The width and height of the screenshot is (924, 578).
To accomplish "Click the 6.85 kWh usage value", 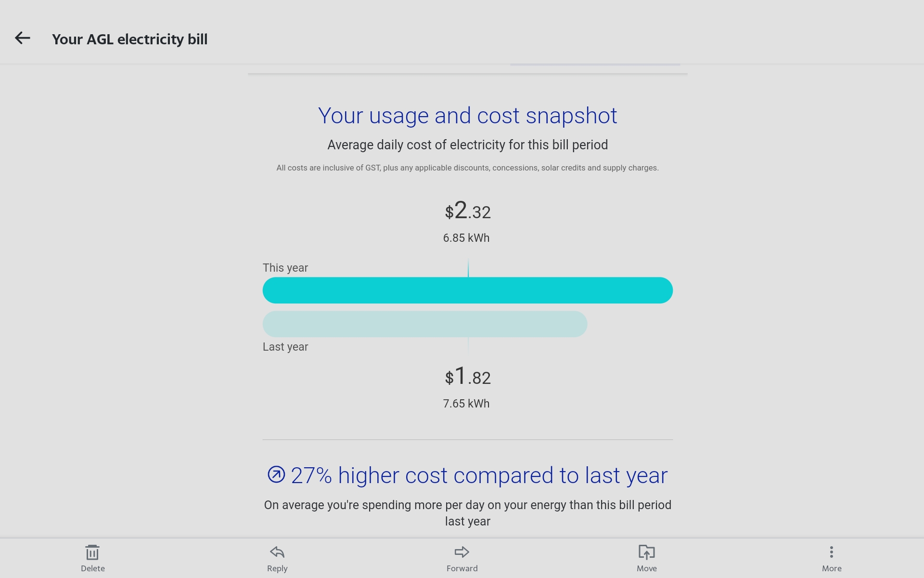I will click(466, 238).
